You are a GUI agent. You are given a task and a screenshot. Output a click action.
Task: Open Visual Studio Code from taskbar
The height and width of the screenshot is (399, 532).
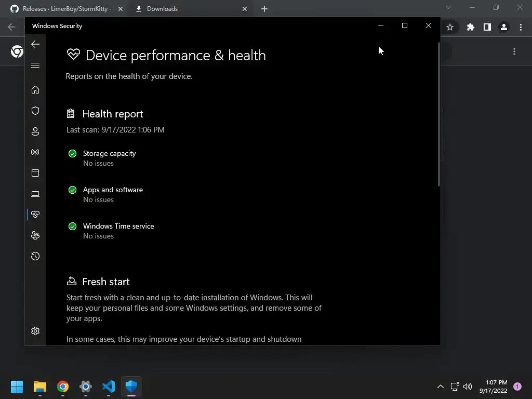point(109,387)
